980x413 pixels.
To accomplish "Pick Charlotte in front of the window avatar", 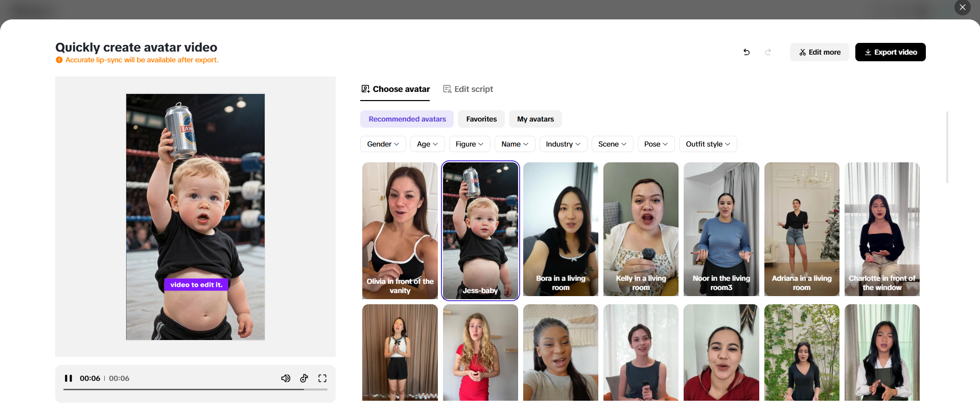I will (882, 229).
